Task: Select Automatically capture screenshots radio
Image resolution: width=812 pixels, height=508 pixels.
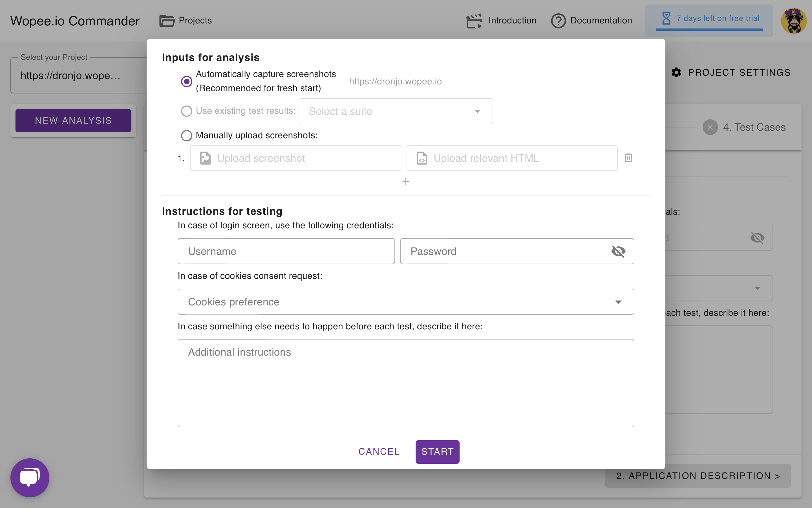Action: tap(187, 81)
